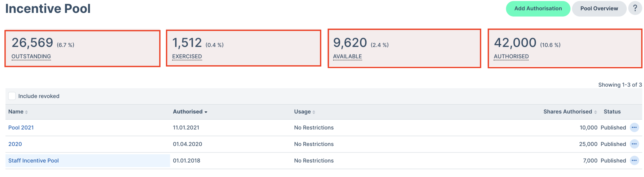Click the date 01.01.2018
Image resolution: width=644 pixels, height=177 pixels.
tap(186, 161)
